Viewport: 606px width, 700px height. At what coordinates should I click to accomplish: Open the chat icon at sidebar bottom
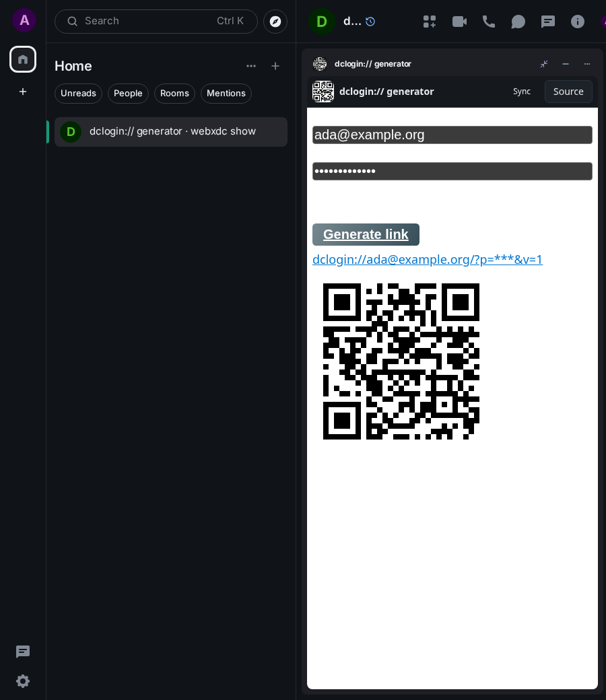tap(23, 652)
